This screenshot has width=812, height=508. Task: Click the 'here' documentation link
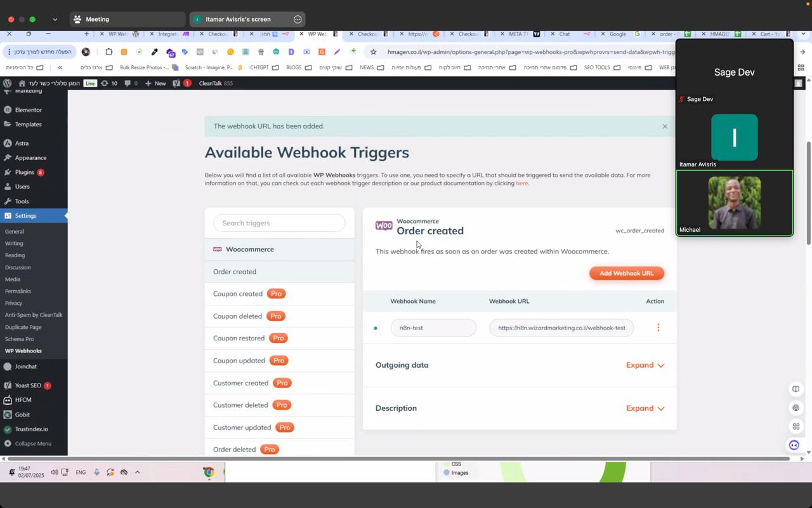521,184
